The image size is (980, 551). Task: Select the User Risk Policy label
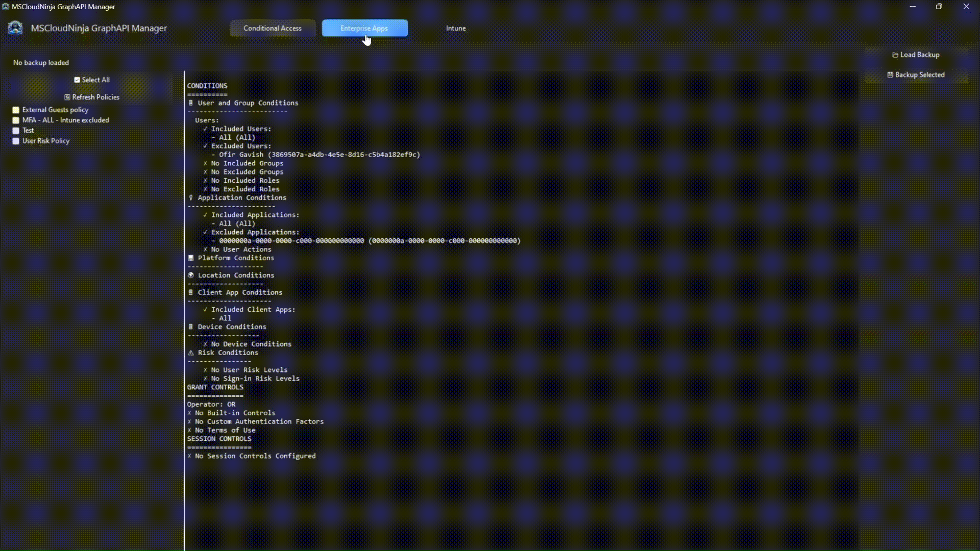46,141
